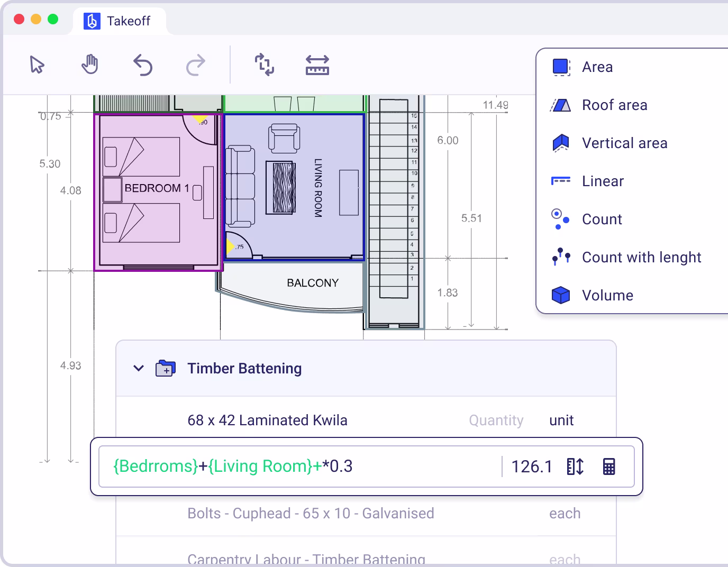Click the 1.83 dimension label
This screenshot has height=567, width=728.
[x=447, y=293]
